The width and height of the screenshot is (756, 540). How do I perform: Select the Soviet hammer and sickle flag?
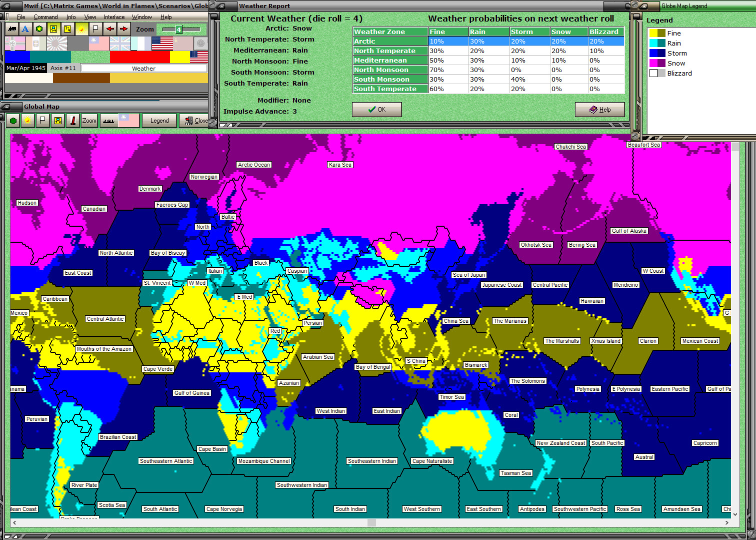coord(183,44)
